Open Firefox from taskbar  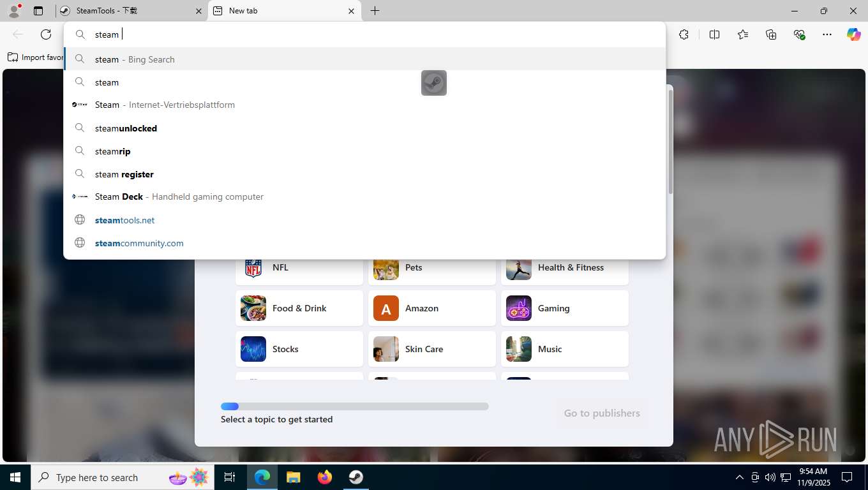325,477
